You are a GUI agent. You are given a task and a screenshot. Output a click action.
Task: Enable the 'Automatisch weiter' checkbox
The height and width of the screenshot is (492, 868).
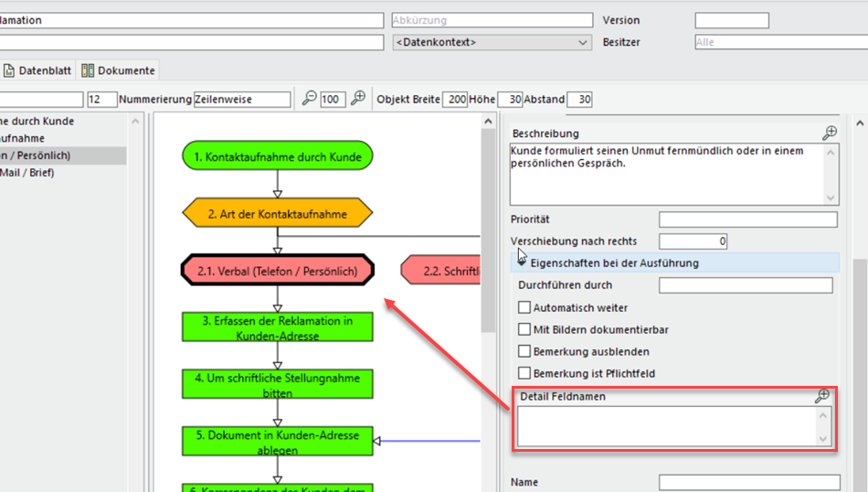point(524,308)
